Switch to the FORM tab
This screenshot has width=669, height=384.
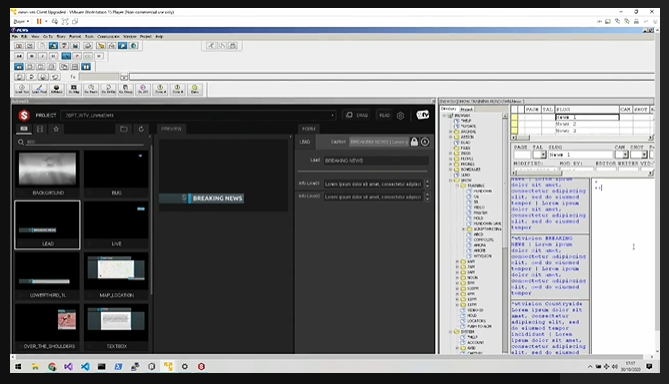coord(308,129)
